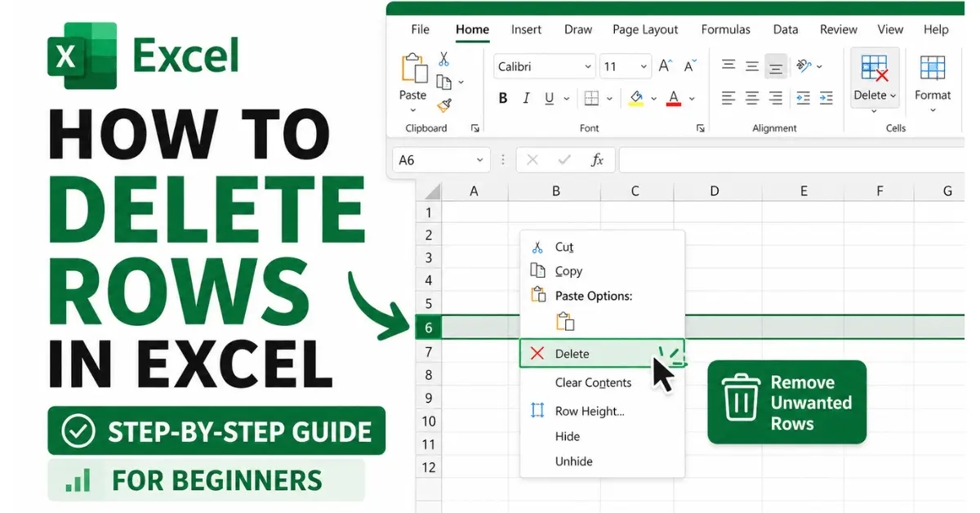Toggle Bold formatting
The width and height of the screenshot is (980, 513).
click(x=503, y=98)
